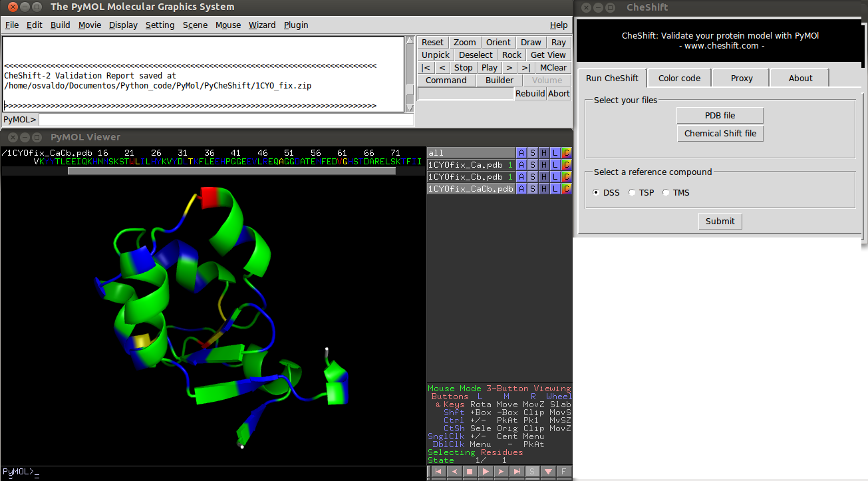Open Label menu for 'all' object
868x481 pixels.
(555, 153)
